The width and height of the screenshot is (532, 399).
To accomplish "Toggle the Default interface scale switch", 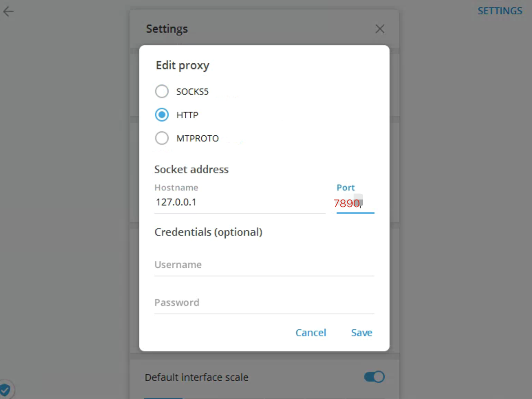I will point(374,377).
